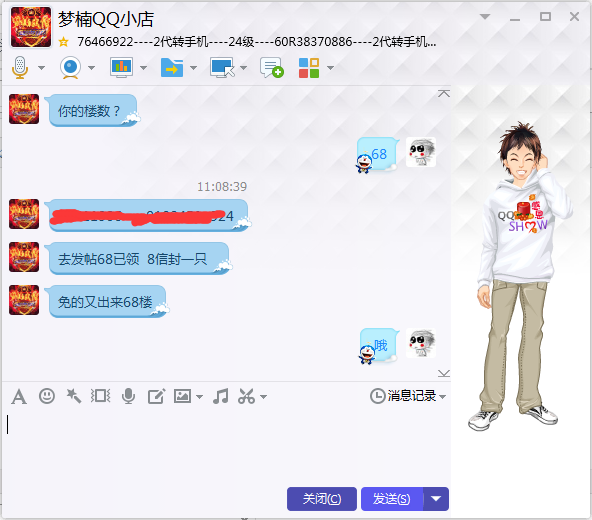Click the message typing area

[227, 446]
